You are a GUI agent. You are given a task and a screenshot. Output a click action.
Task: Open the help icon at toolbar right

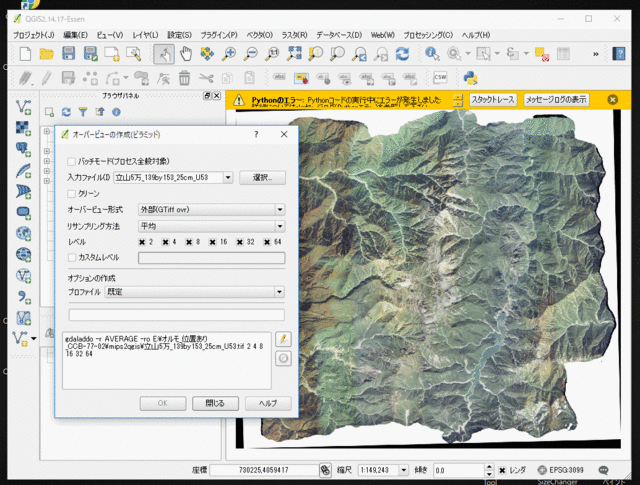[x=619, y=54]
